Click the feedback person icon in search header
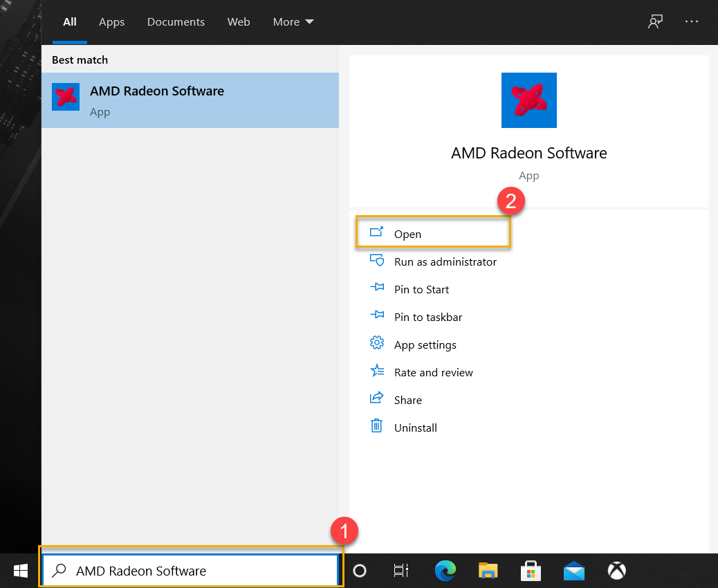 tap(655, 21)
